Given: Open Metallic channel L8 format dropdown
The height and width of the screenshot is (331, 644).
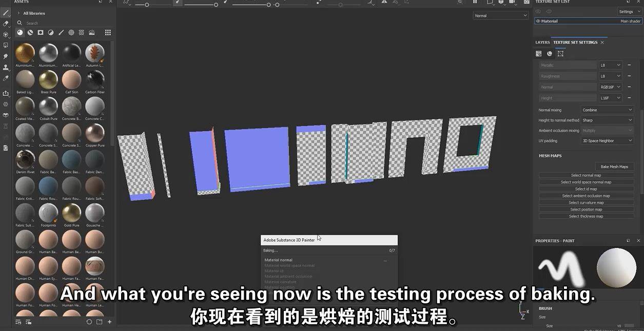Looking at the screenshot, I should (611, 65).
